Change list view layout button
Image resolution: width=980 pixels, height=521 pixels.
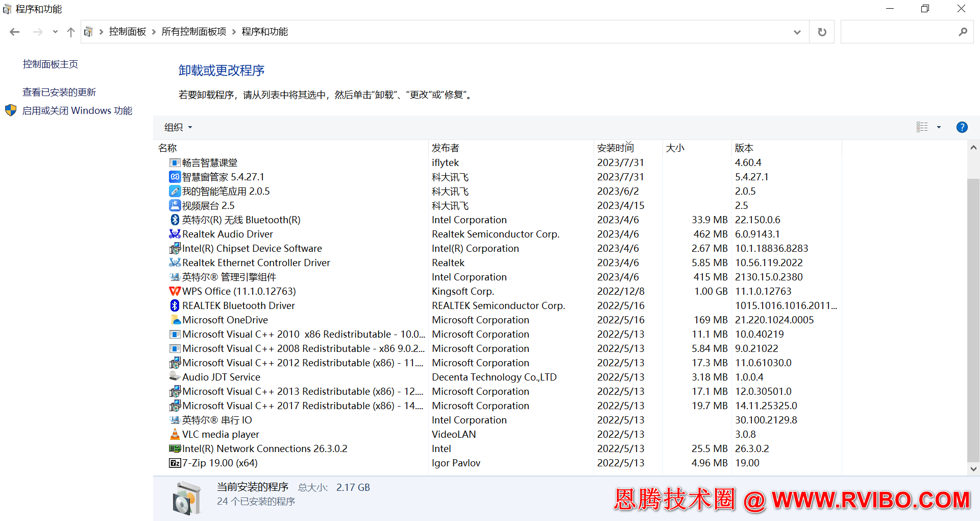click(922, 127)
